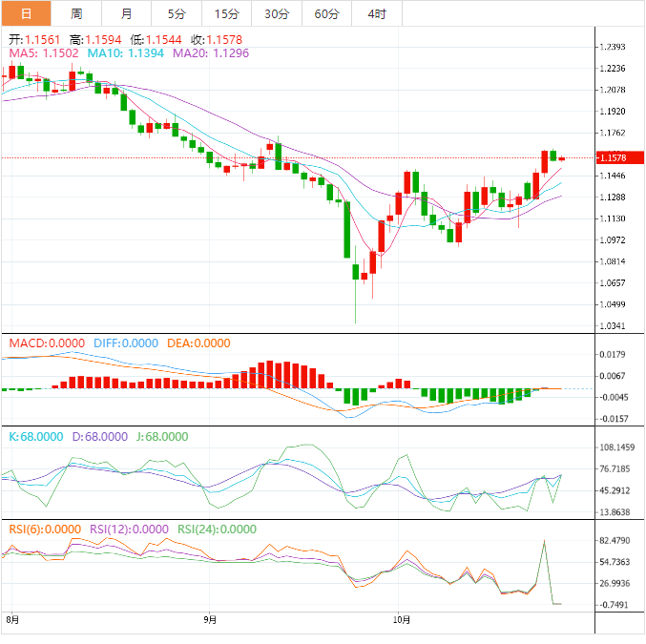Screen dimensions: 646x644
Task: Click the -0.7491 RSI axis value
Action: (x=615, y=605)
